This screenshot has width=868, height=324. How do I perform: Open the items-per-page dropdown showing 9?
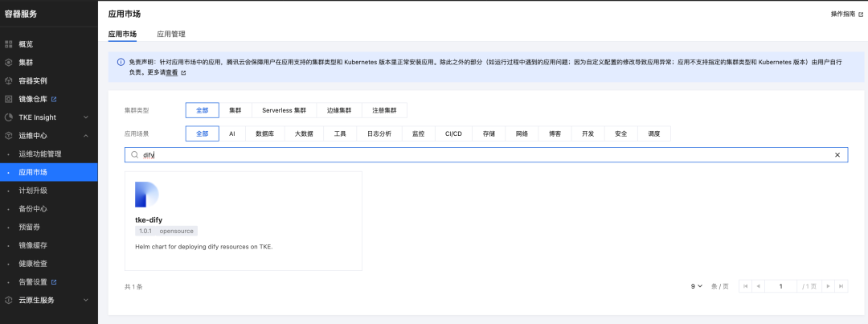tap(696, 286)
